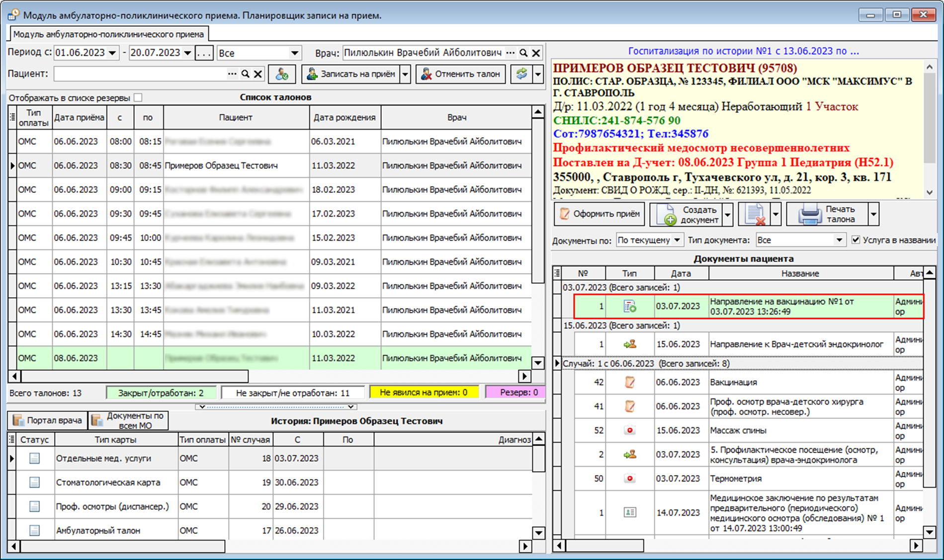Enable Отображать в списке резервы checkbox

(x=138, y=97)
